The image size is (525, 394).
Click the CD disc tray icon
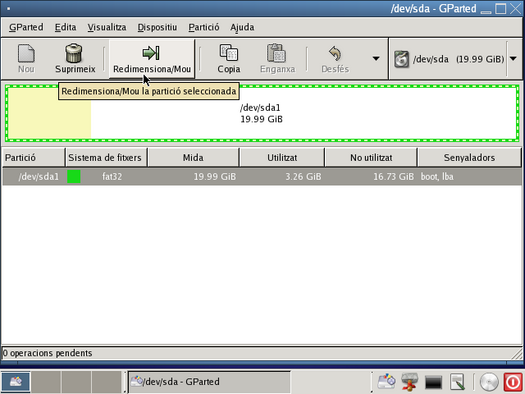click(489, 382)
